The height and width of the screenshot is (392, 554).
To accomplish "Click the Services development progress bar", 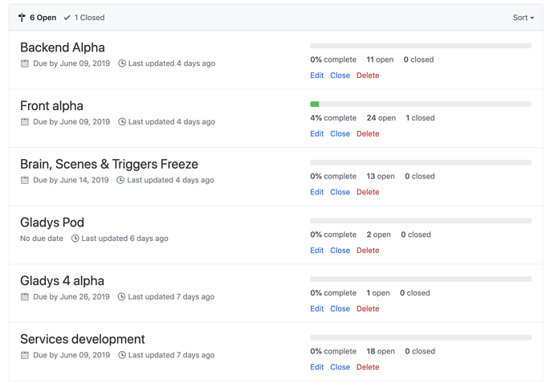I will click(421, 337).
